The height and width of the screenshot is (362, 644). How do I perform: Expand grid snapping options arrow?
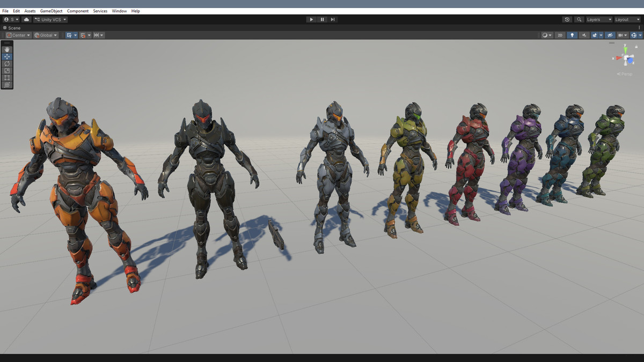tap(89, 35)
